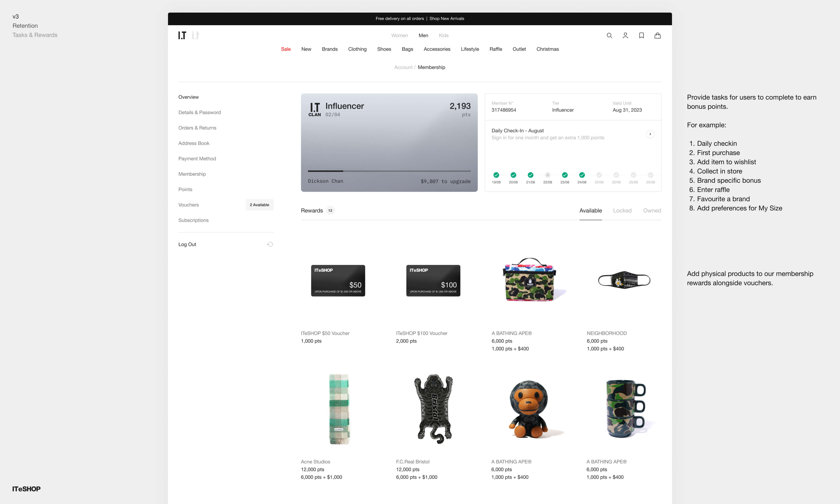Select the Kids section
840x504 pixels.
point(444,35)
